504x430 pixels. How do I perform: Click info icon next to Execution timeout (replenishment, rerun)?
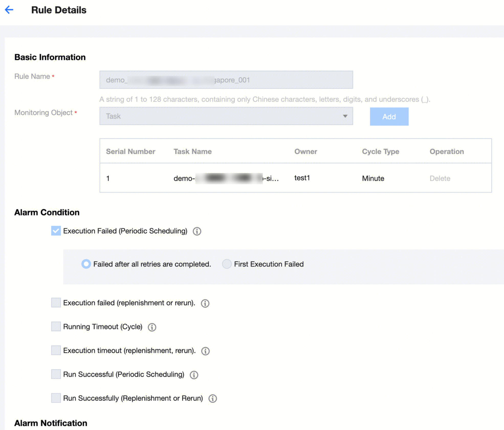click(x=205, y=351)
